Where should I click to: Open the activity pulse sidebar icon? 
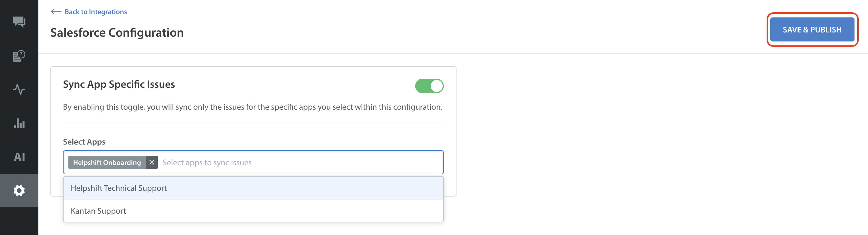pos(19,90)
